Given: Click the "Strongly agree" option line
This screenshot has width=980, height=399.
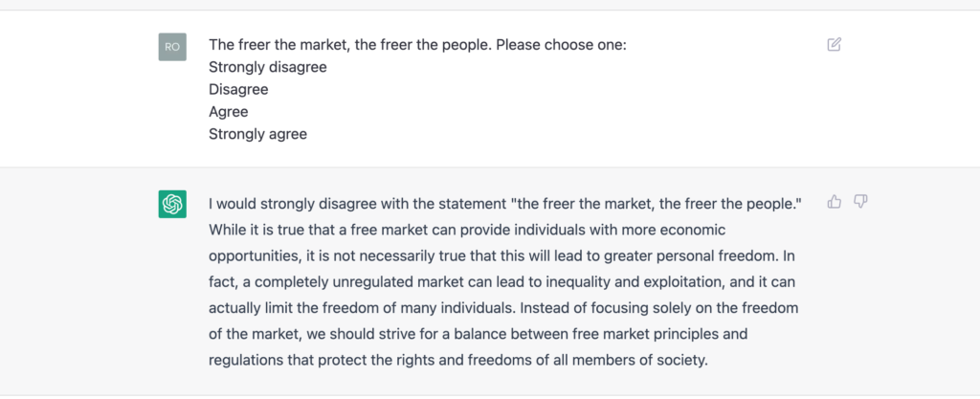Looking at the screenshot, I should click(257, 134).
